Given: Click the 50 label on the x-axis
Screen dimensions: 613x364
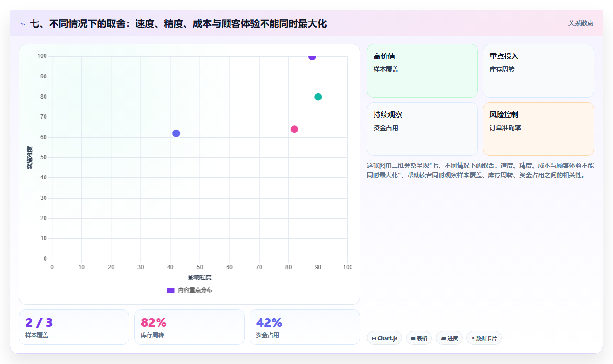Looking at the screenshot, I should (200, 267).
